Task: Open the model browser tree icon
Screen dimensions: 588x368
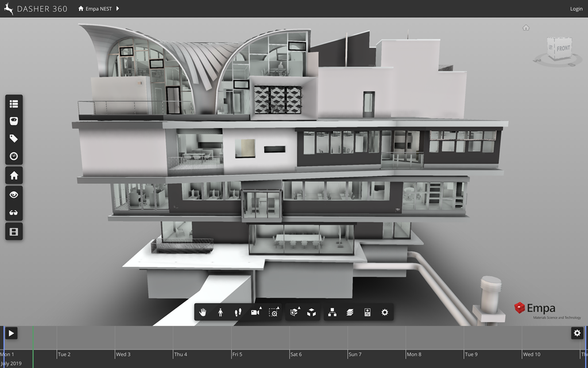Action: tap(332, 312)
